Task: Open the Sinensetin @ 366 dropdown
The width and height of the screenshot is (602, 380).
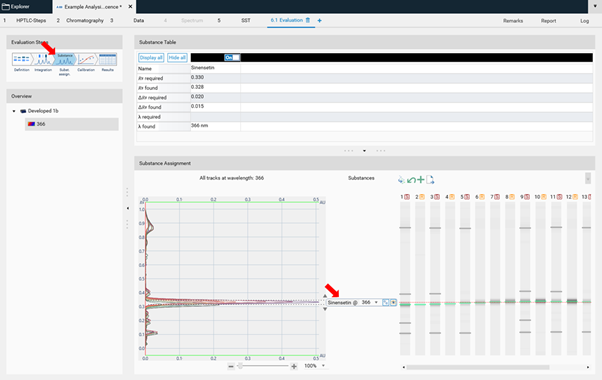Action: [x=376, y=302]
